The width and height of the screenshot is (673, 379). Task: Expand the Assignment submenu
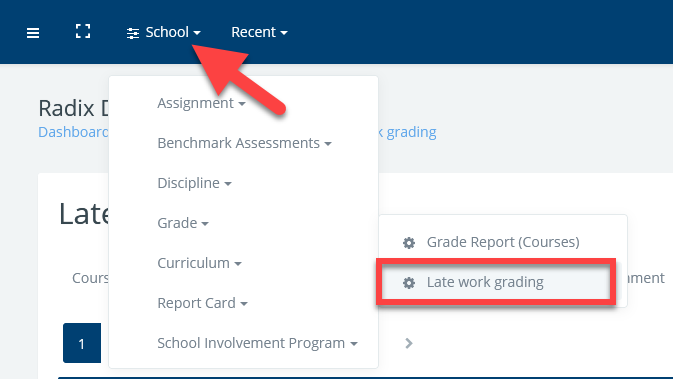(201, 103)
